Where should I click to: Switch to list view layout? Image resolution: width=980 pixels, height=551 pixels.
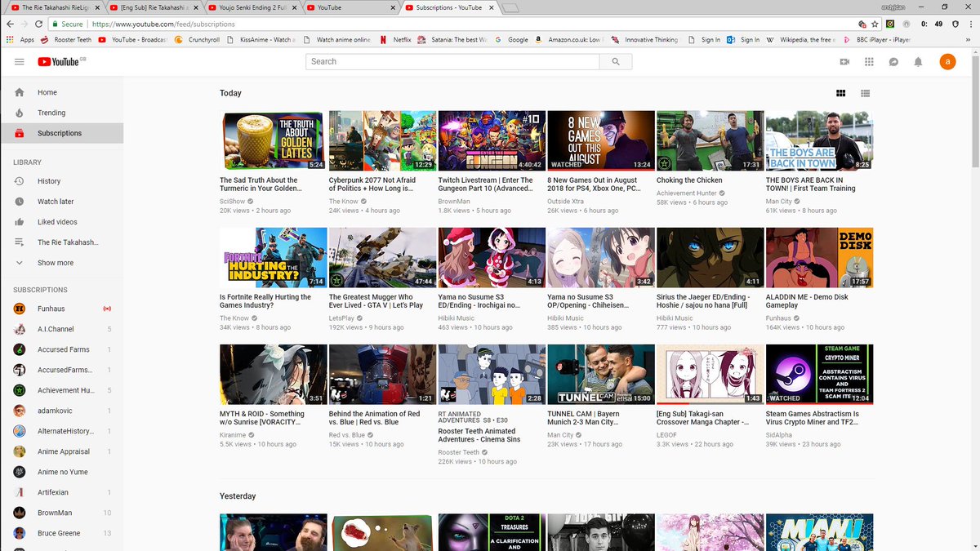(x=866, y=93)
